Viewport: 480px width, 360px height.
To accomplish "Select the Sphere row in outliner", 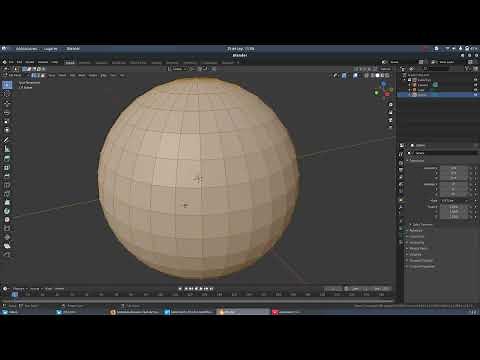I will pyautogui.click(x=438, y=95).
